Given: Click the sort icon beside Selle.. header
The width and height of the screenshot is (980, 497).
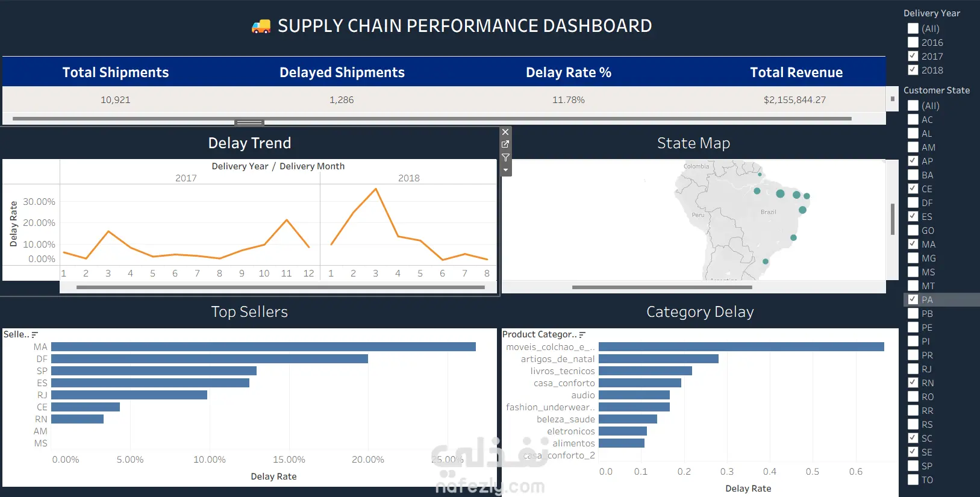Looking at the screenshot, I should [x=35, y=334].
